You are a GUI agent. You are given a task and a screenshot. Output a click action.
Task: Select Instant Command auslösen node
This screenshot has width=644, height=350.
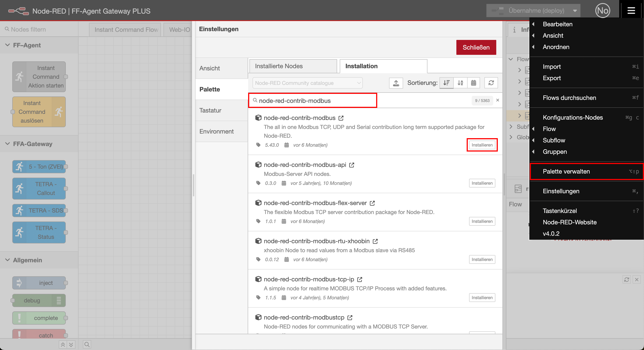coord(39,112)
